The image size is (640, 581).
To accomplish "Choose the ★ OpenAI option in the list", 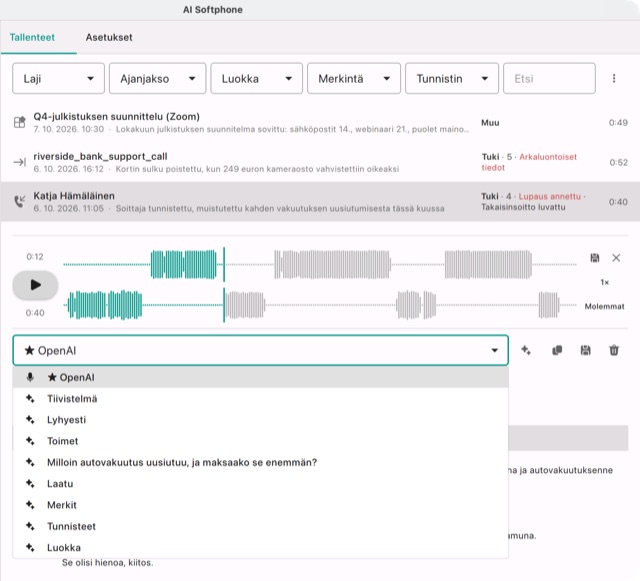I will click(260, 377).
